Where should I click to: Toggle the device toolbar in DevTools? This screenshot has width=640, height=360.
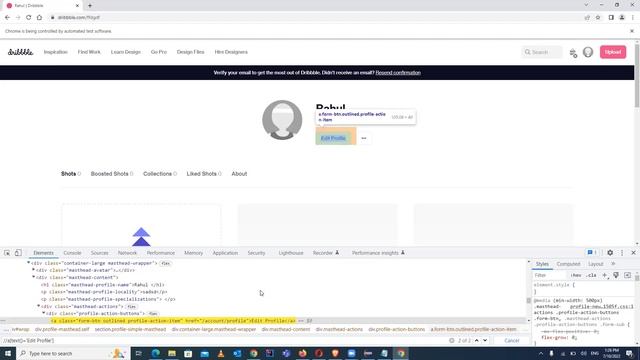(18, 253)
